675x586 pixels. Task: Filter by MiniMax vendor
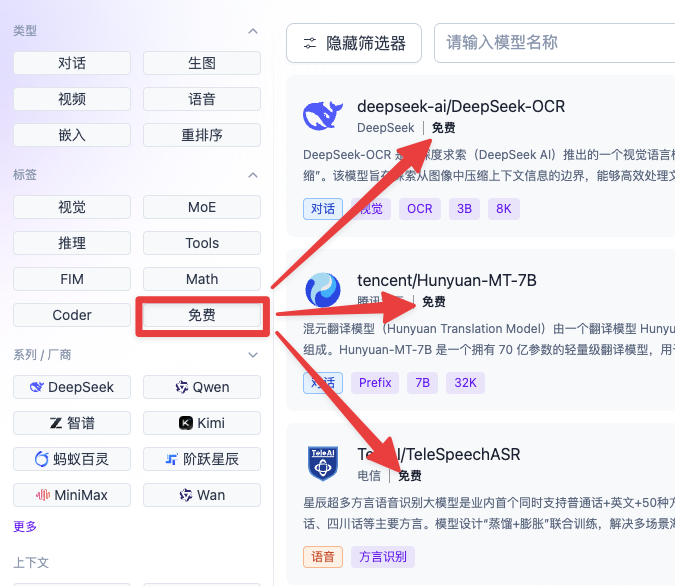coord(72,495)
